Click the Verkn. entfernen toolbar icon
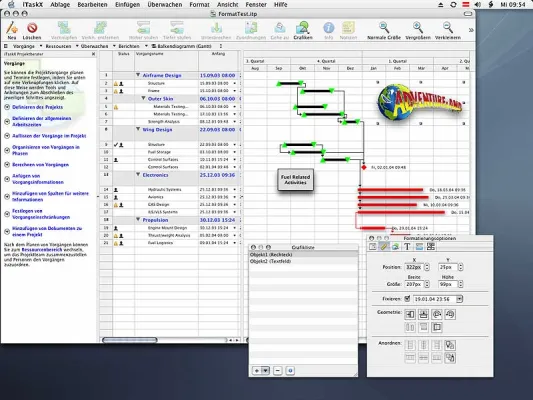 (100, 28)
